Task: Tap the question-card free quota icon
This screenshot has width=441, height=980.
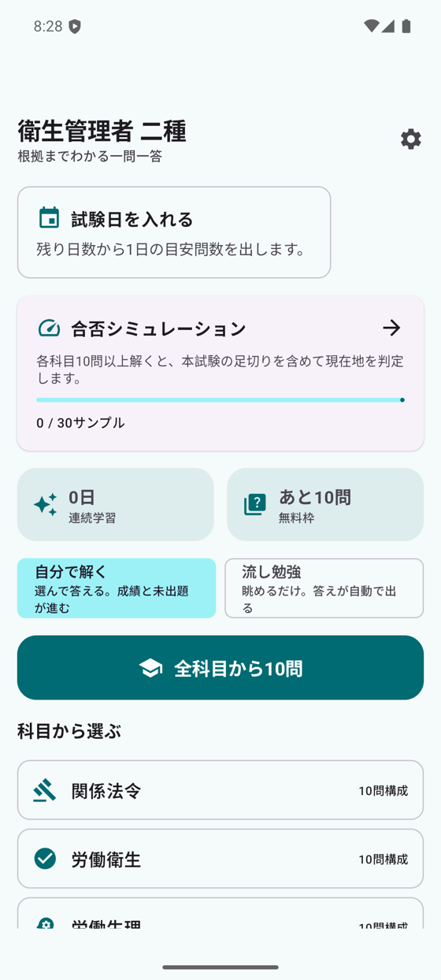Action: [255, 504]
